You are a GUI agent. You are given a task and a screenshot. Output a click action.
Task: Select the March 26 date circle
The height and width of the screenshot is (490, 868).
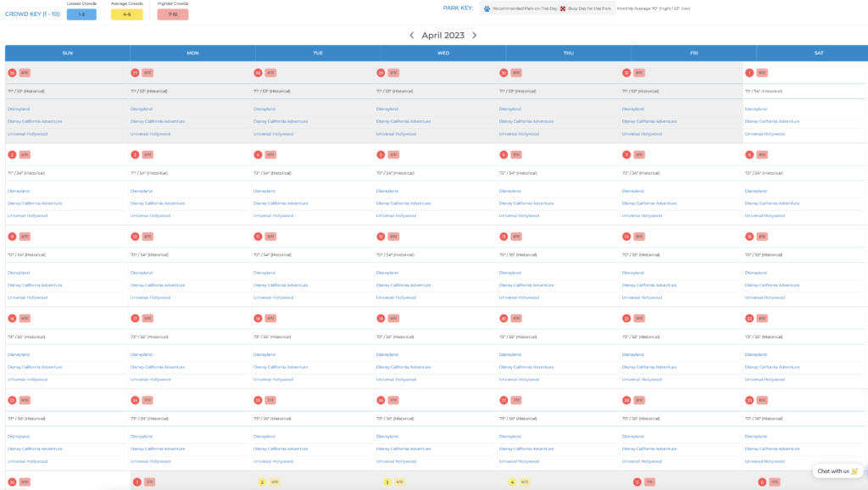point(12,73)
